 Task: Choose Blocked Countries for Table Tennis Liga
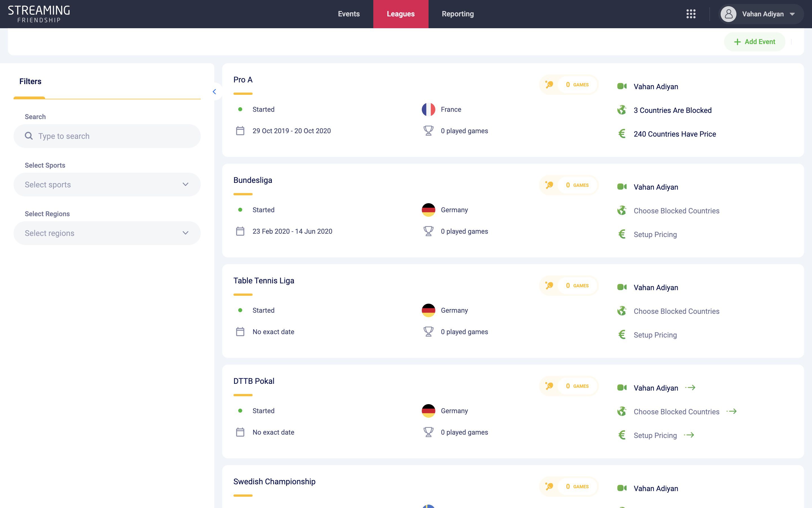(x=676, y=311)
